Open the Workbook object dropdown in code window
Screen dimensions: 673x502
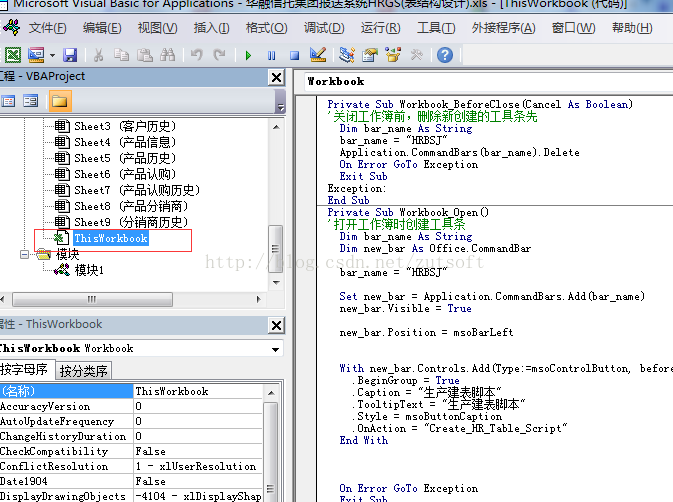488,82
